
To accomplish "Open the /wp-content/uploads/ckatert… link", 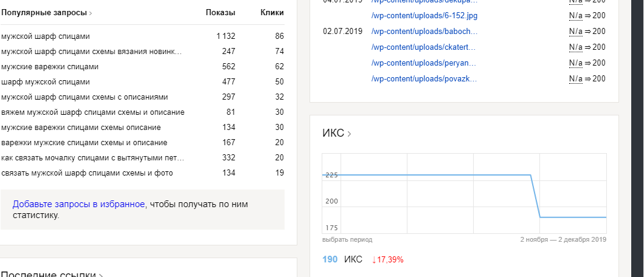I will 423,47.
